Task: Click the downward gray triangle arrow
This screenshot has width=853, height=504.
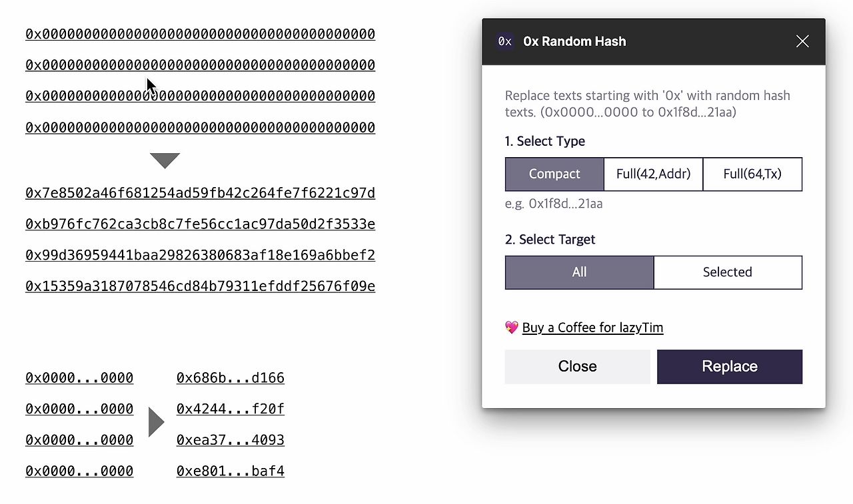Action: [165, 160]
